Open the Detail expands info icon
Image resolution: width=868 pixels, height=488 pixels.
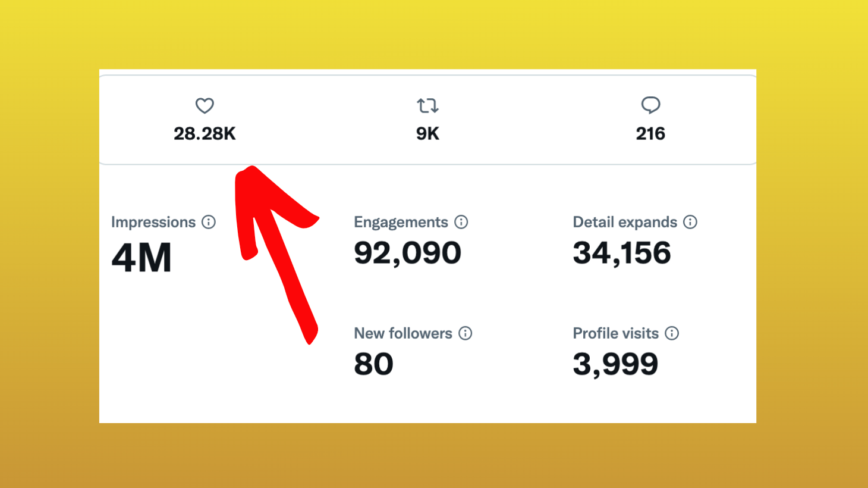click(690, 222)
